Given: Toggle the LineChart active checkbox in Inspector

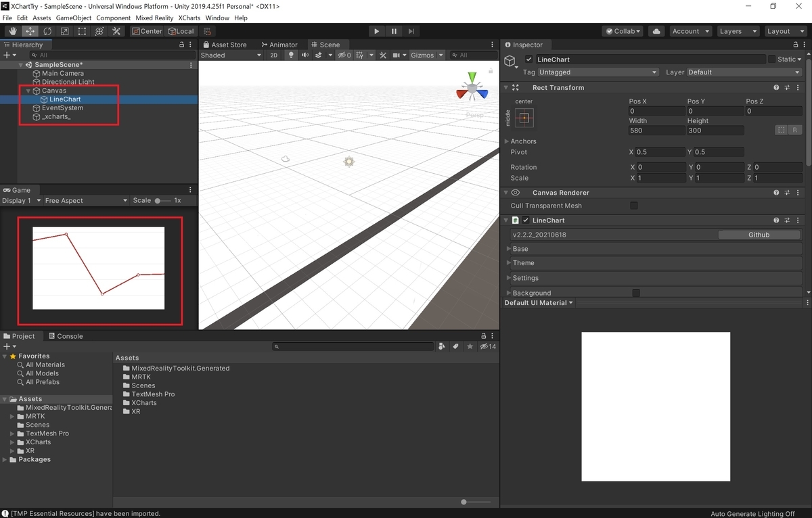Looking at the screenshot, I should [x=529, y=59].
